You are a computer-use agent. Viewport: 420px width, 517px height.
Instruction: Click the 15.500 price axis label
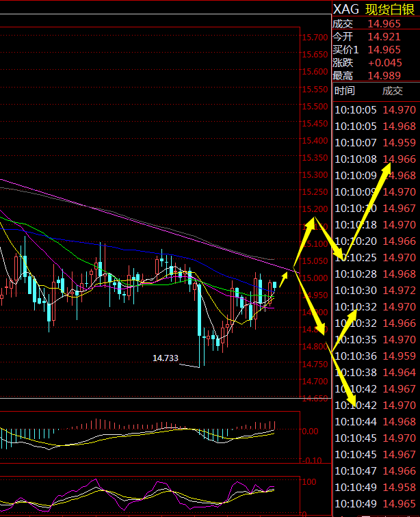click(x=315, y=107)
